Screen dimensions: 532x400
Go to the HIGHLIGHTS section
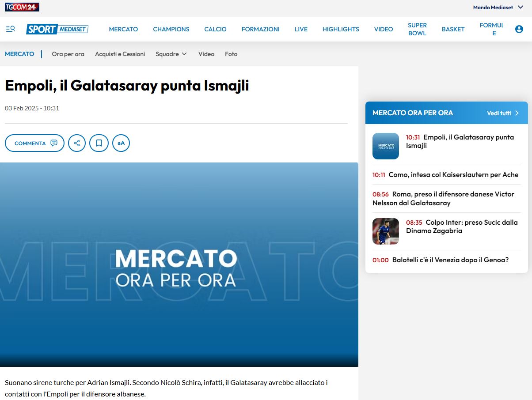coord(341,29)
